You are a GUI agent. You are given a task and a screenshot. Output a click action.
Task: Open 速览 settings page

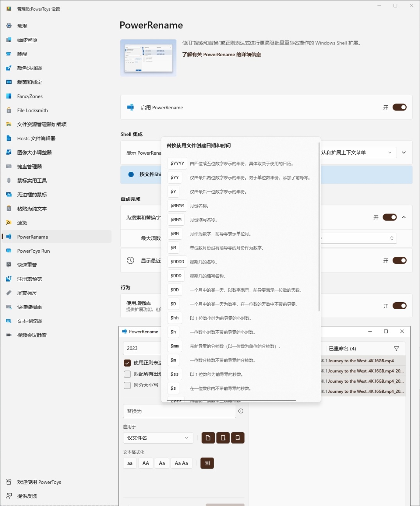click(56, 223)
